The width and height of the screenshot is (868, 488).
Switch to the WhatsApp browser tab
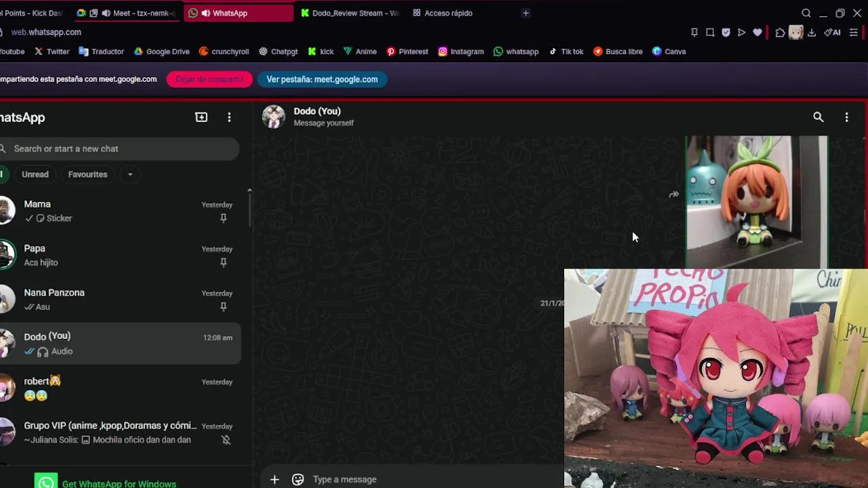coord(239,13)
